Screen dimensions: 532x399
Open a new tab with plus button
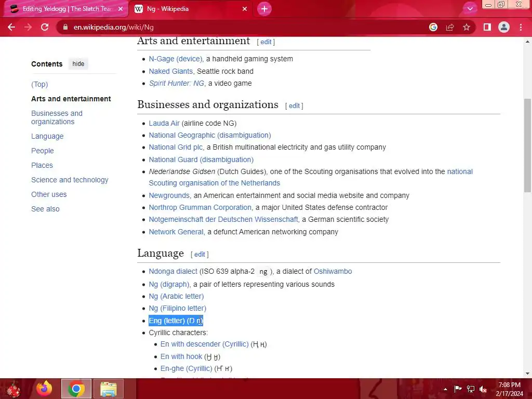pyautogui.click(x=264, y=9)
